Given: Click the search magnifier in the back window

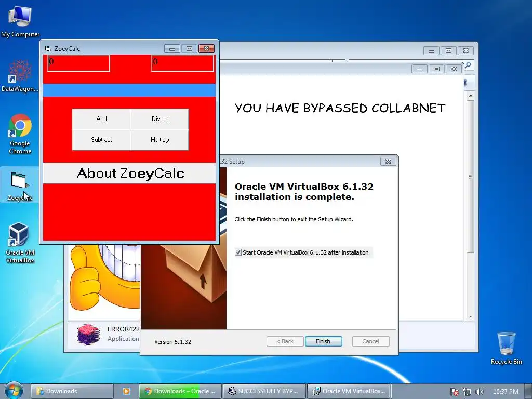Looking at the screenshot, I should [x=468, y=65].
